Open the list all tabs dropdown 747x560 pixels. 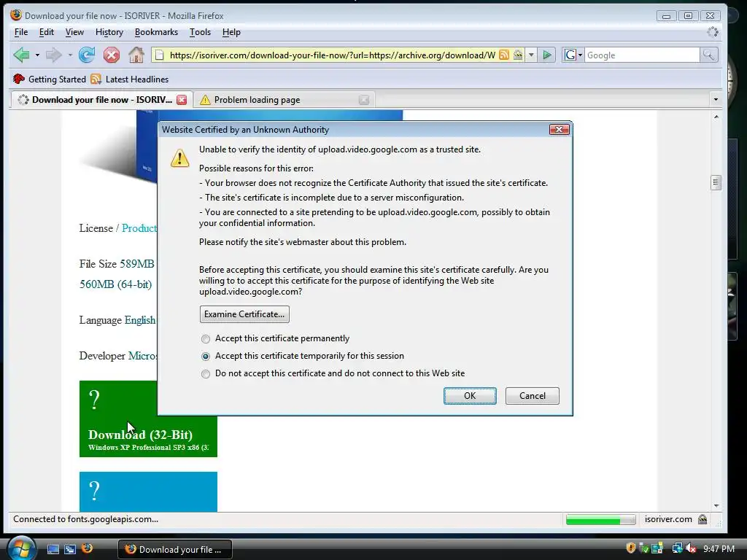(716, 99)
